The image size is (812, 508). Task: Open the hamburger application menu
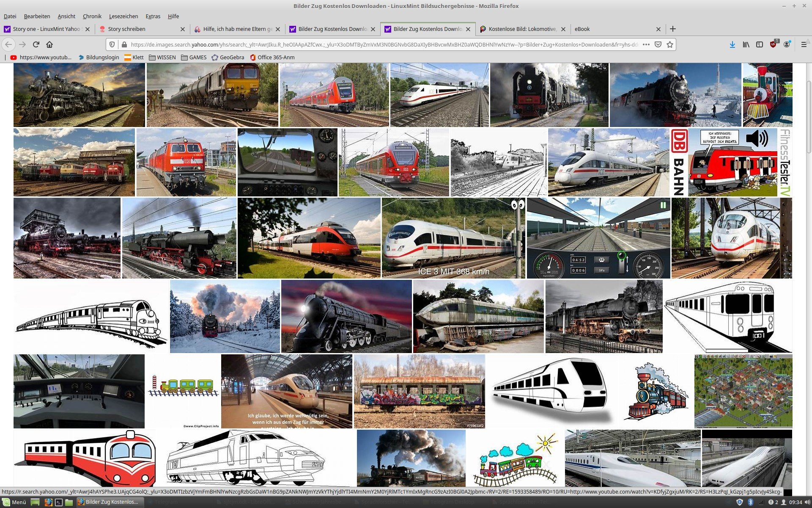click(x=804, y=44)
